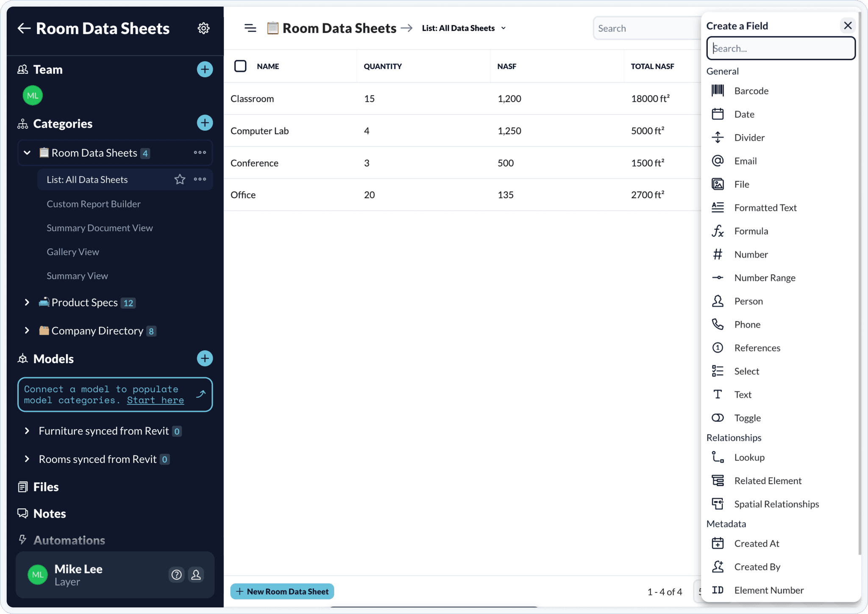868x614 pixels.
Task: Open the help icon next to Mike Lee
Action: coord(177,575)
